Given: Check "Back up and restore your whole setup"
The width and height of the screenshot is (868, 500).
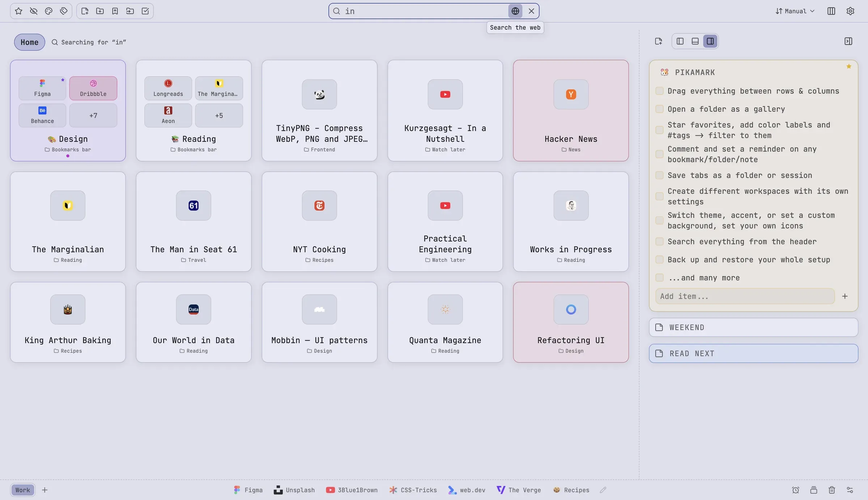Looking at the screenshot, I should (x=660, y=260).
